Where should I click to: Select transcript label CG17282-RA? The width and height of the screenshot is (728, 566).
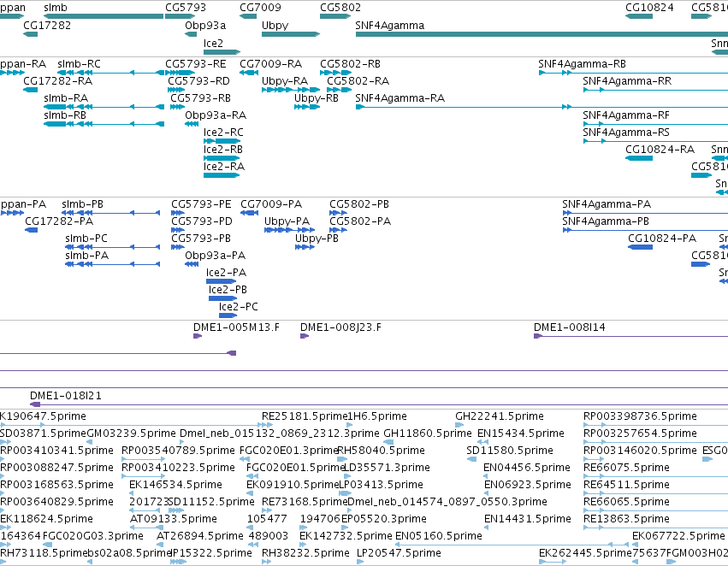(57, 81)
